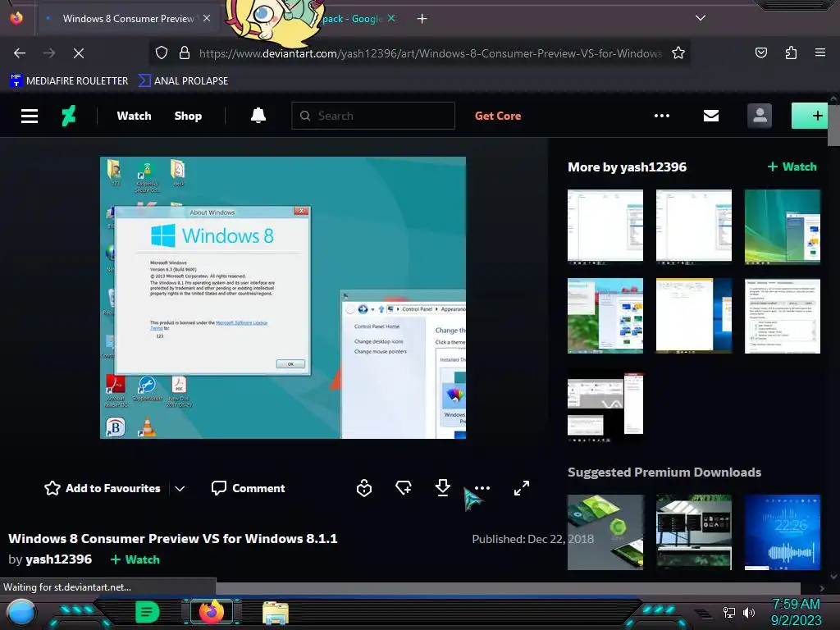
Task: Click the Get Core link
Action: pos(498,116)
